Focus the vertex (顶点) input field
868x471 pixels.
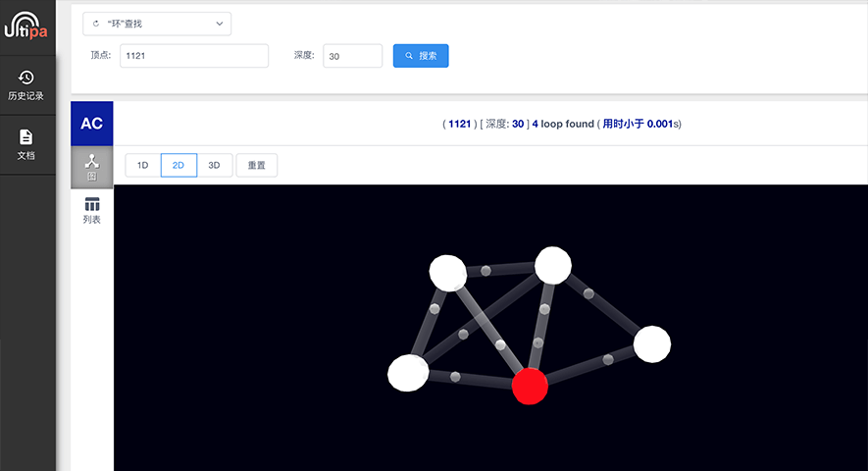(194, 56)
